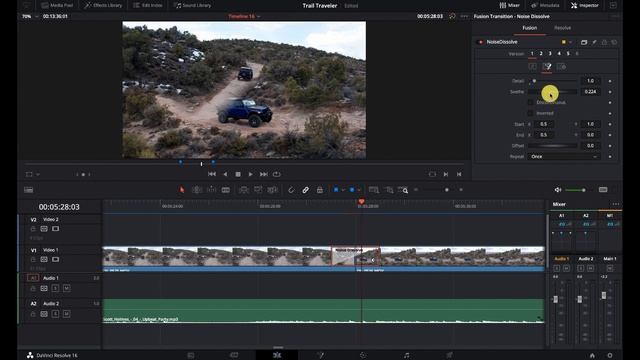Solo the Audio 1 track header
Image resolution: width=640 pixels, height=360 pixels.
tap(56, 288)
